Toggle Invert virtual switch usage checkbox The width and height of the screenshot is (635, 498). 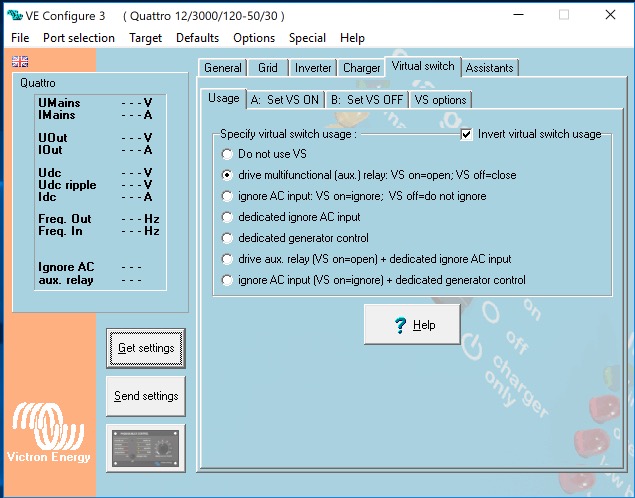(x=466, y=134)
